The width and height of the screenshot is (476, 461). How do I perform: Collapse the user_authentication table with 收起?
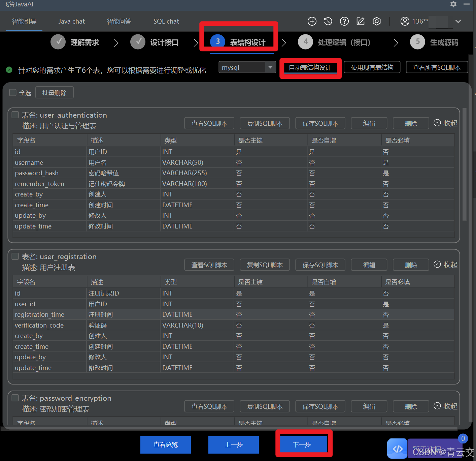click(445, 123)
